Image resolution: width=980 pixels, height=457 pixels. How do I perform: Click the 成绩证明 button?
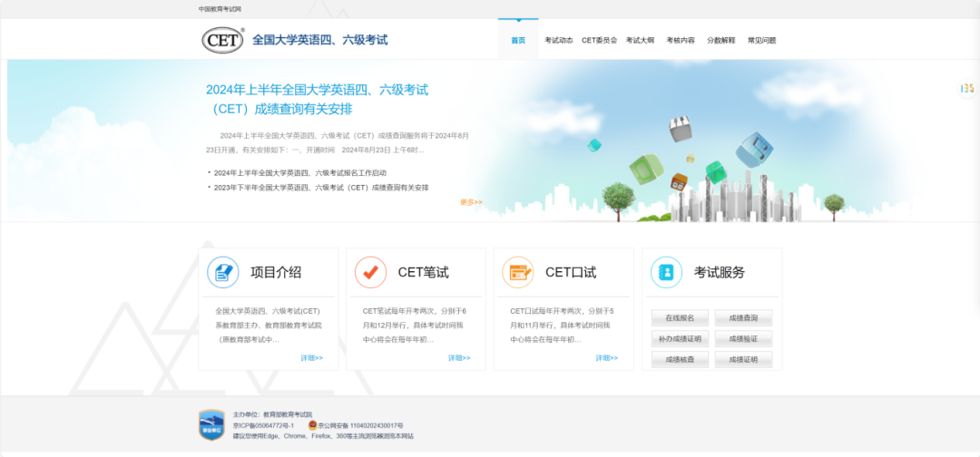click(x=743, y=360)
